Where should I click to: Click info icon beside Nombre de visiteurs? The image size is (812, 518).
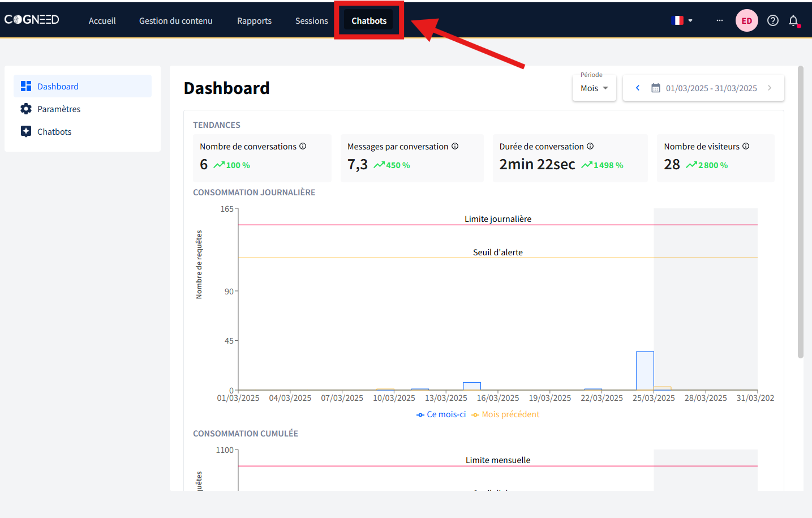(746, 146)
